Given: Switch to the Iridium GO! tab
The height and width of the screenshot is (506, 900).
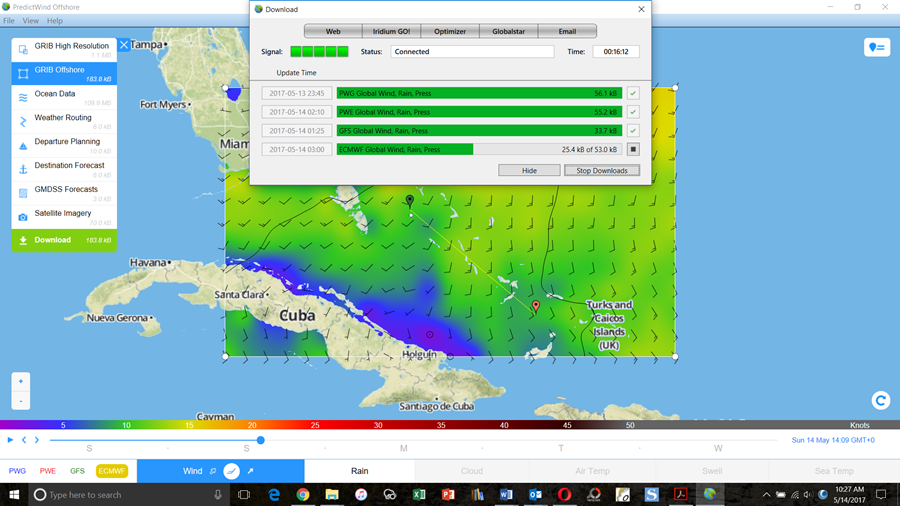Looking at the screenshot, I should [391, 31].
